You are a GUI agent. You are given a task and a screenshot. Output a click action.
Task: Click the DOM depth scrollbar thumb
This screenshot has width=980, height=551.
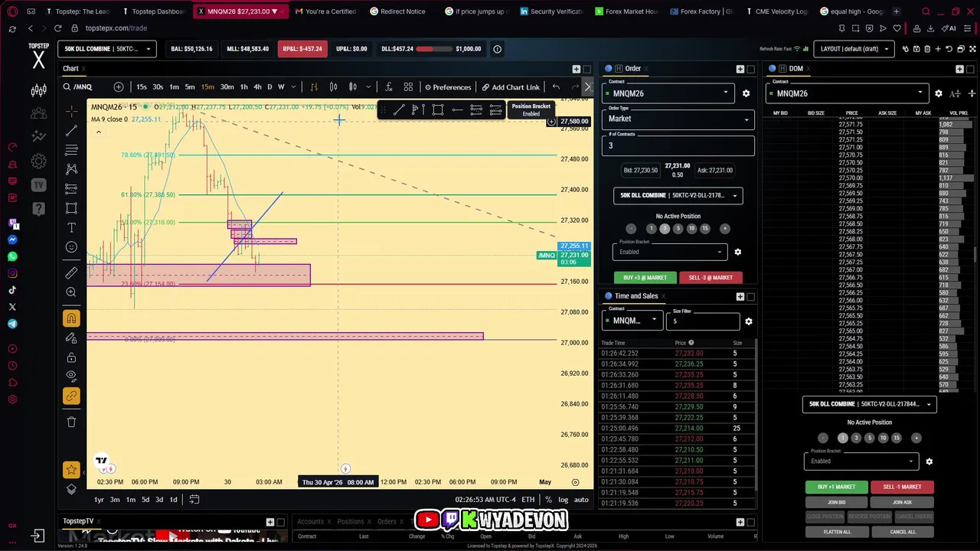click(x=975, y=255)
